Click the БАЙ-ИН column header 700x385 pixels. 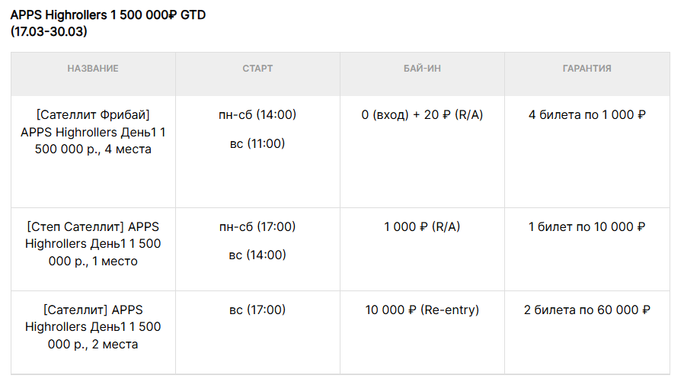(x=422, y=68)
